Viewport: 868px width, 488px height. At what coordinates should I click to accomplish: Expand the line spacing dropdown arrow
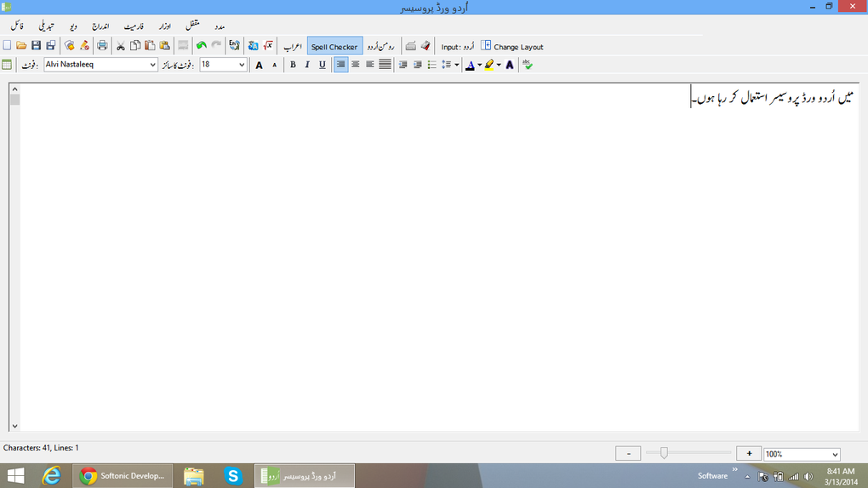(x=456, y=65)
